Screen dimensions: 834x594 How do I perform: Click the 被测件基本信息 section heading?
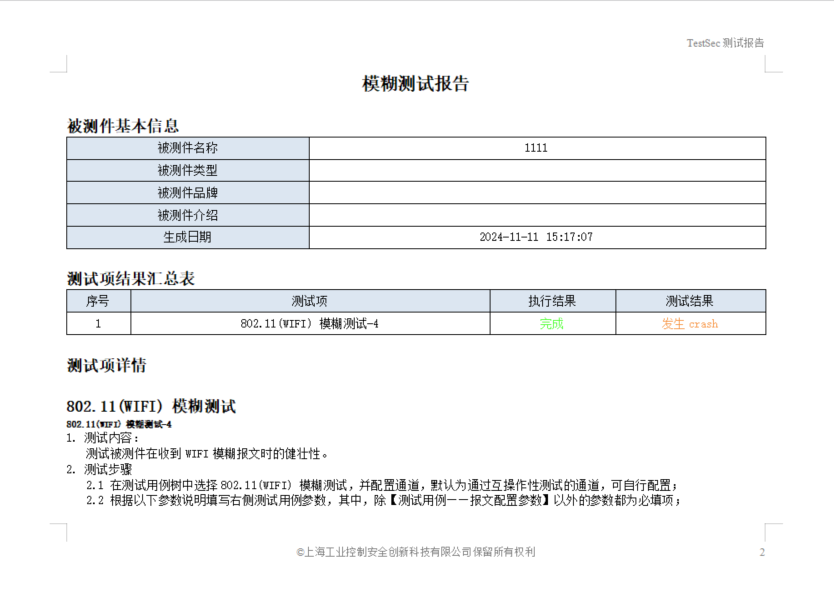pyautogui.click(x=123, y=126)
